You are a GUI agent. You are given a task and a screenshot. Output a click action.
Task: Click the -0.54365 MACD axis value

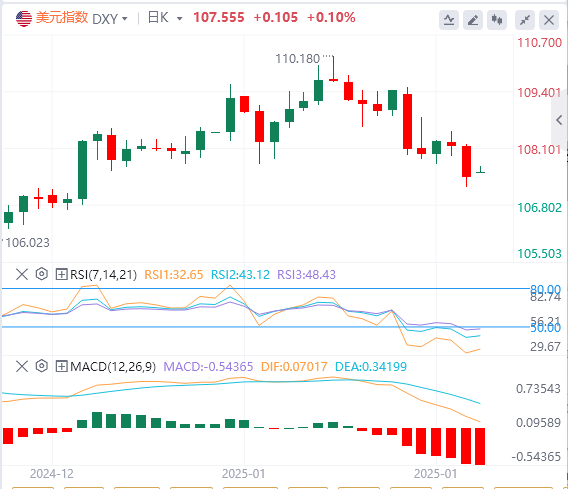click(x=536, y=456)
